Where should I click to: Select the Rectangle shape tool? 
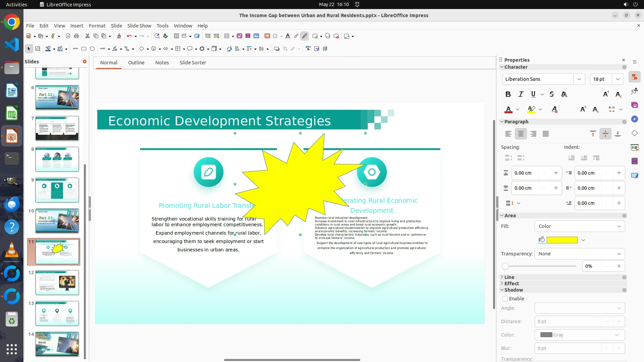point(84,49)
